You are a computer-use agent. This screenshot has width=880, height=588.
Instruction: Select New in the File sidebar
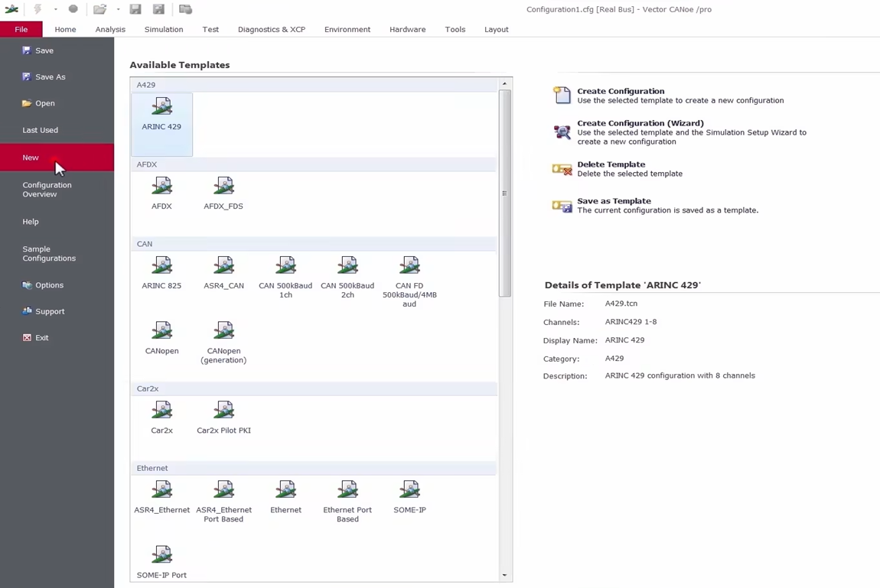(x=57, y=158)
